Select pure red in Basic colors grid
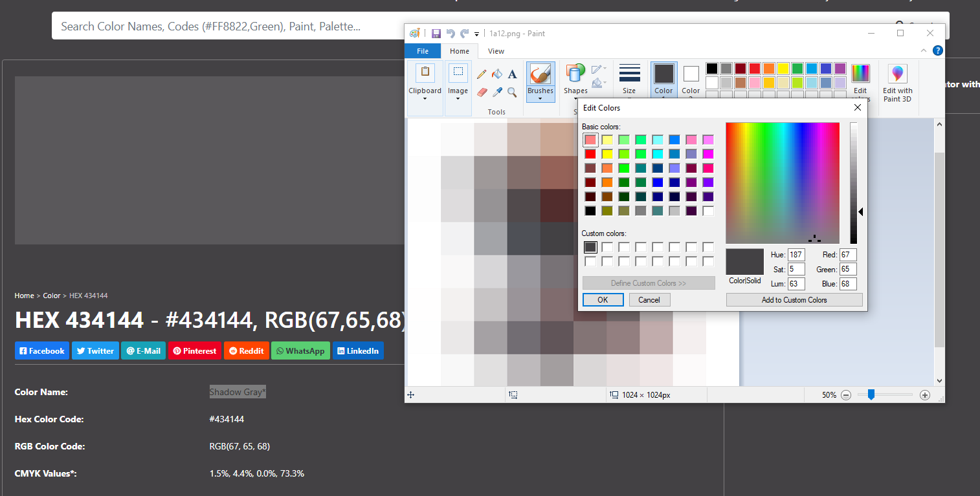The height and width of the screenshot is (496, 980). tap(590, 154)
